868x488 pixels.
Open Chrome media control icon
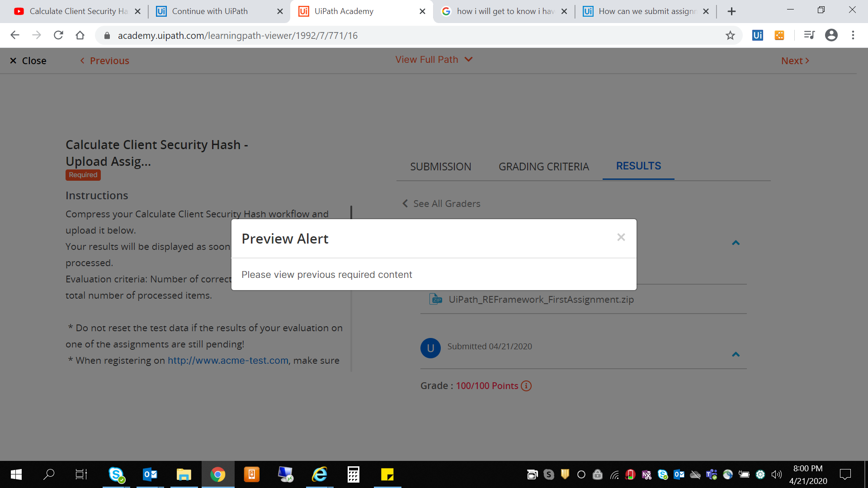click(809, 35)
